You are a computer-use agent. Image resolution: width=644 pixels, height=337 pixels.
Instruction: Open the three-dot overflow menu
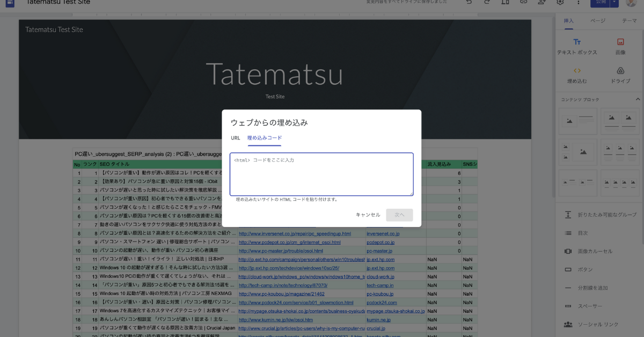[579, 4]
